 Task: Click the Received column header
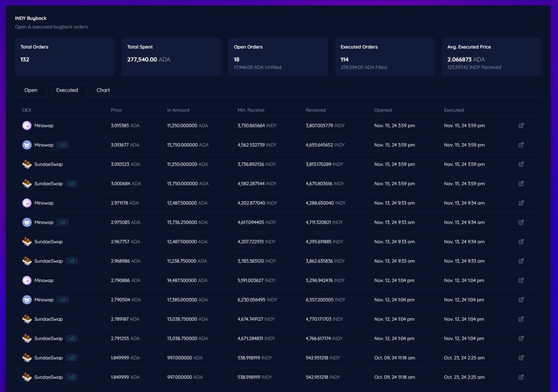pos(315,110)
